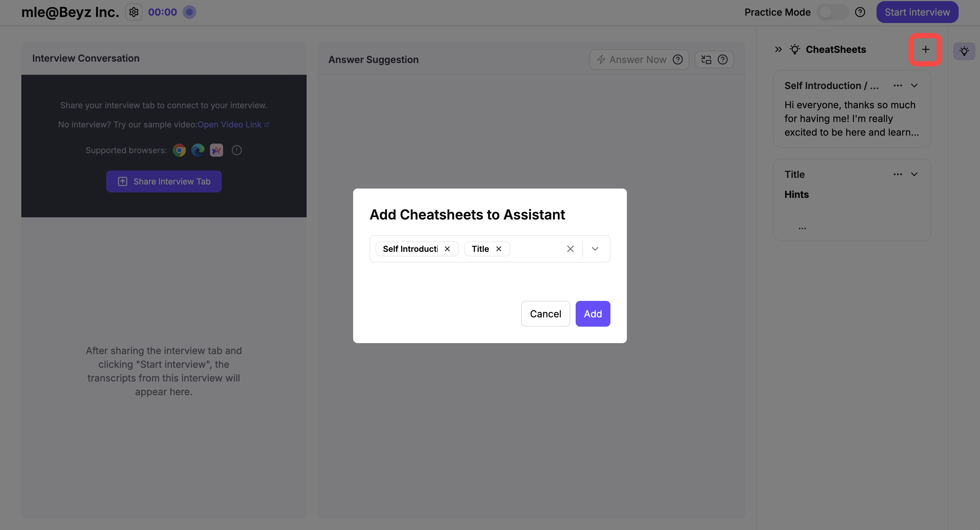
Task: Remove the Title tag chip
Action: coord(499,249)
